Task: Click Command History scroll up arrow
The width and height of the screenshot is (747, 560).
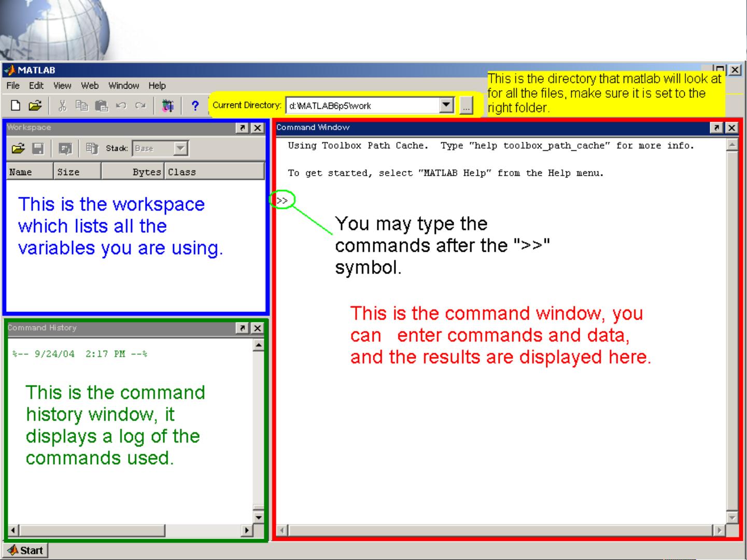Action: tap(259, 345)
